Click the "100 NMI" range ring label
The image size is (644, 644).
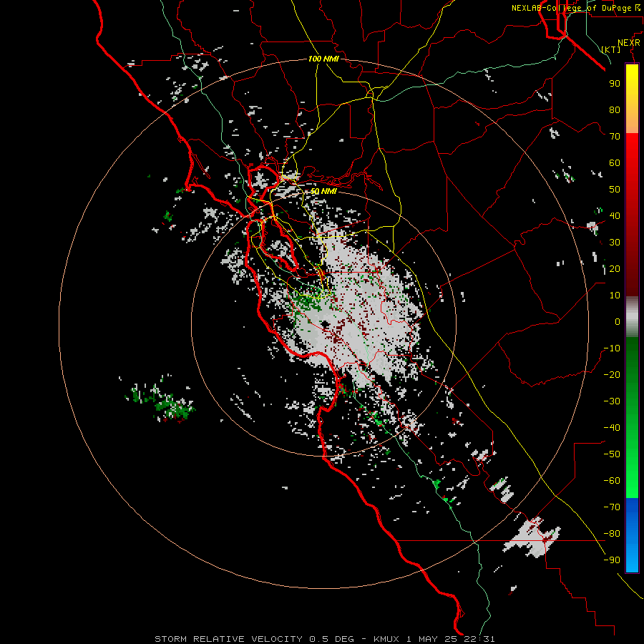[x=323, y=59]
